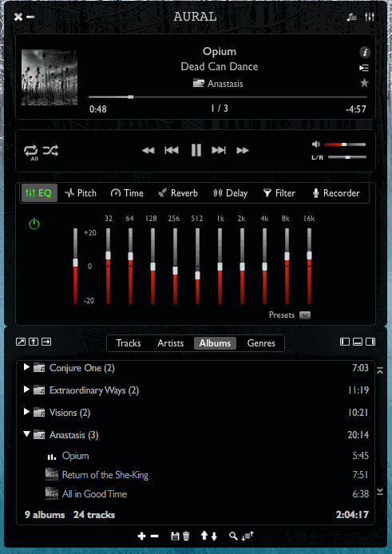Click the 2k band slider

coord(242,266)
